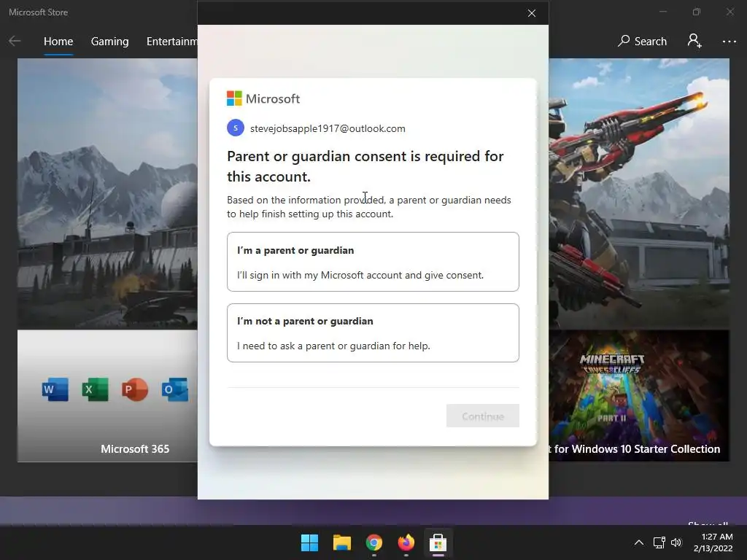Click the "Microsoft Store" window title text
Screen dimensions: 747x560
click(38, 12)
